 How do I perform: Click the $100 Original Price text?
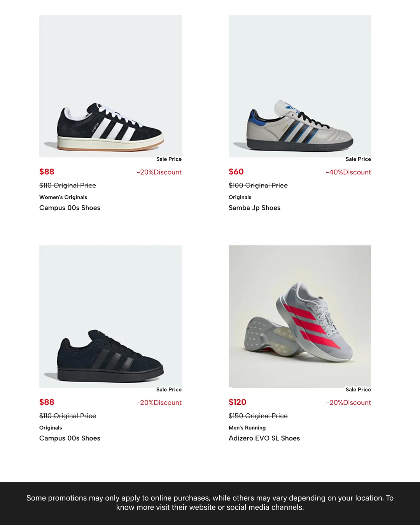click(x=258, y=185)
